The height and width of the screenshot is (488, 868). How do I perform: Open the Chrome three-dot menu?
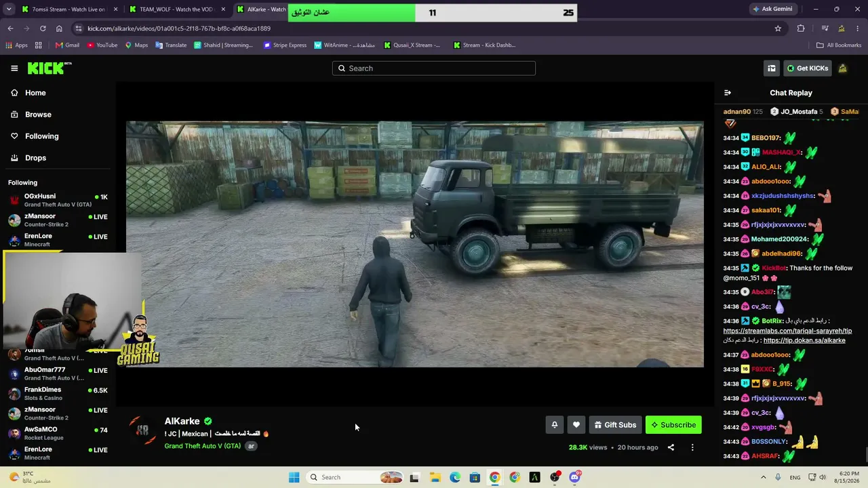coord(858,28)
